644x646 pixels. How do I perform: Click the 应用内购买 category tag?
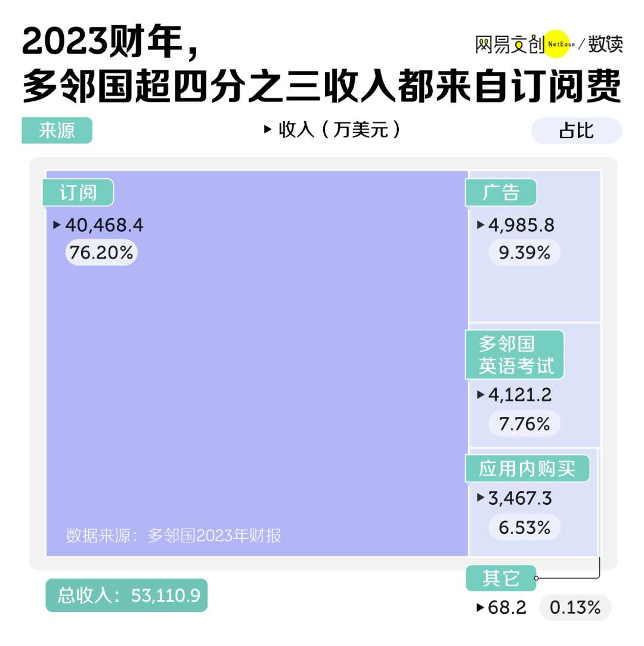[x=527, y=468]
